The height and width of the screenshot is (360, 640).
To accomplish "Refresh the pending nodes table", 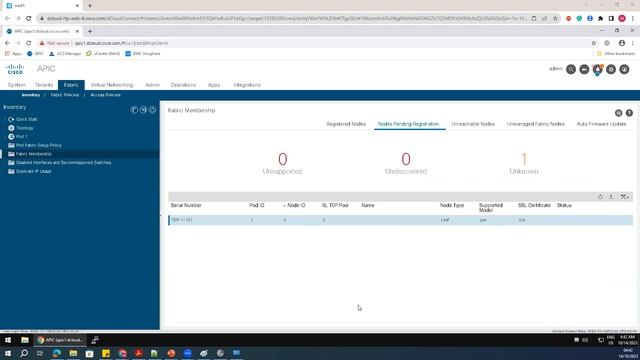I will (600, 197).
